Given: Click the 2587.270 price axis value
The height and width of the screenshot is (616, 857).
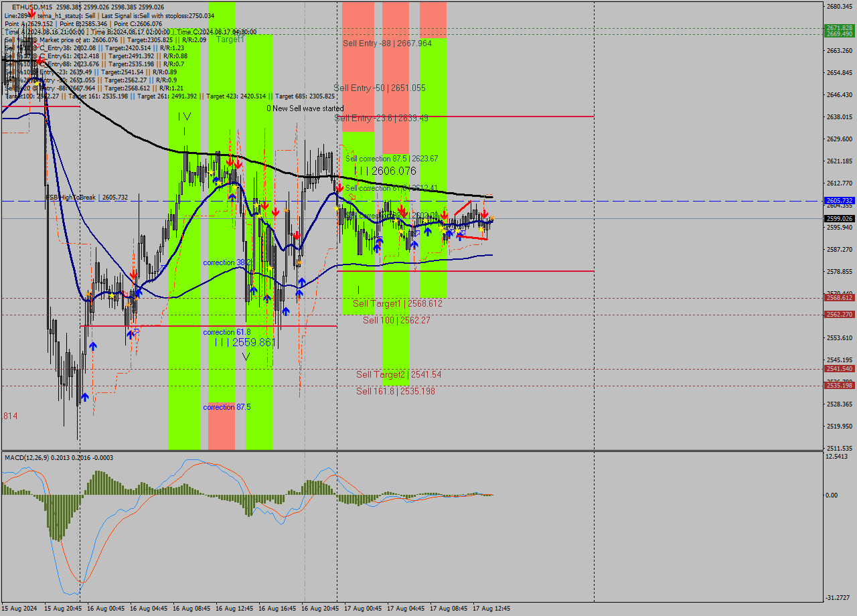Looking at the screenshot, I should [839, 249].
